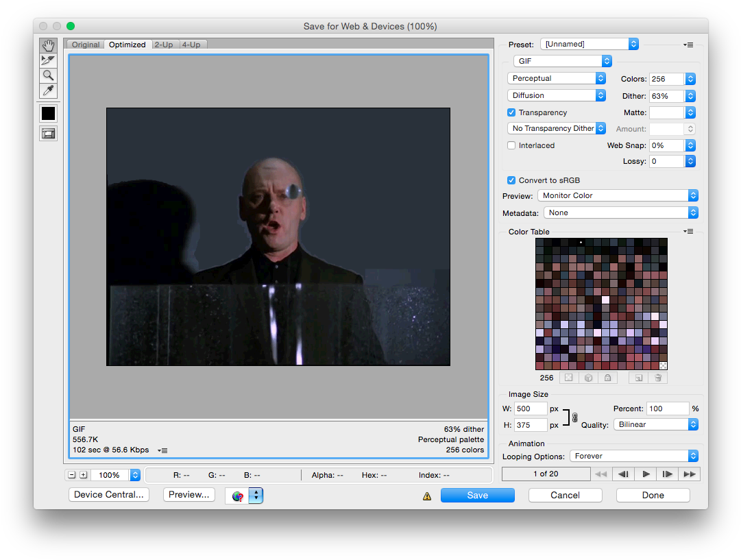Open the Perceptual color reduction dropdown

point(556,78)
